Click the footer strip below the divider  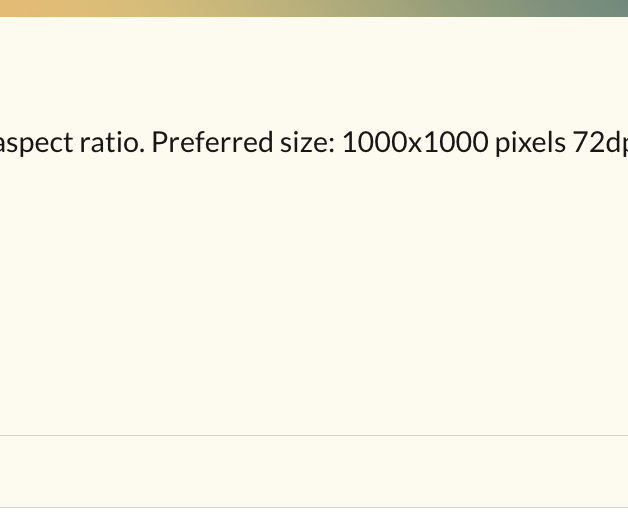click(314, 472)
